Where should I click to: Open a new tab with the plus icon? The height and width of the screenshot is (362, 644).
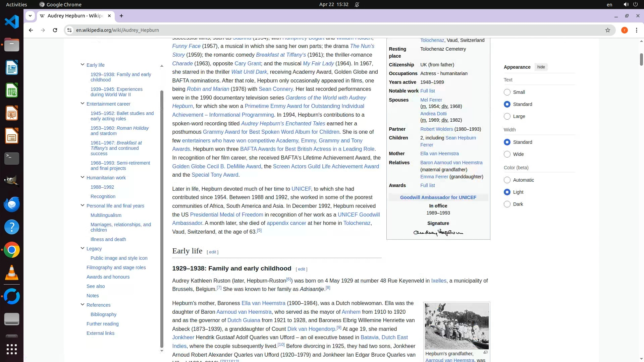(121, 16)
